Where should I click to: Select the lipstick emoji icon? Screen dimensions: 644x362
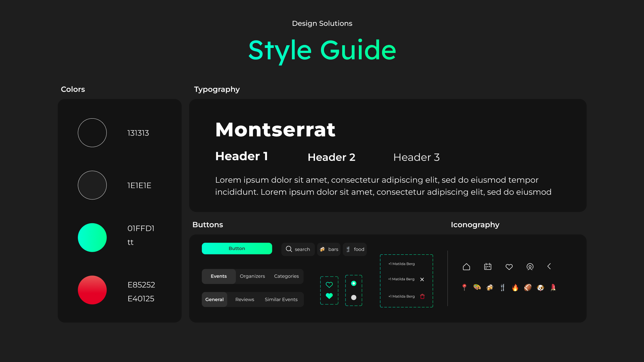(553, 287)
